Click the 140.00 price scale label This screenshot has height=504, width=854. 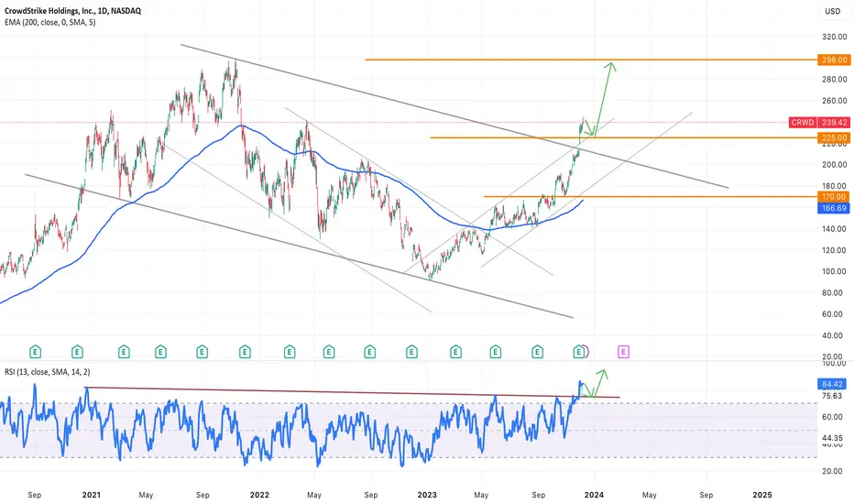coord(835,229)
